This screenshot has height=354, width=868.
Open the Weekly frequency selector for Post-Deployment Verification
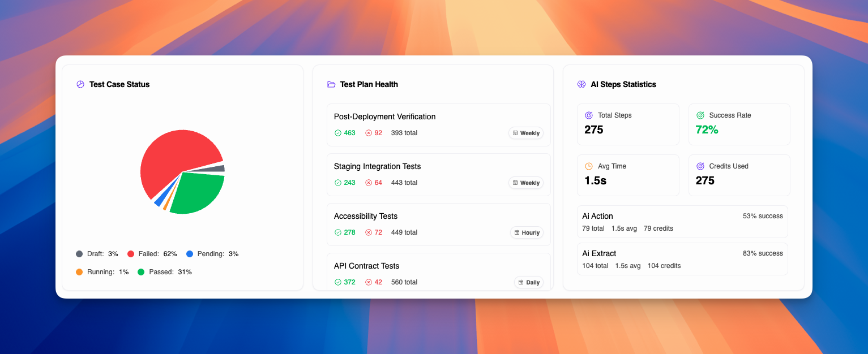click(x=526, y=133)
